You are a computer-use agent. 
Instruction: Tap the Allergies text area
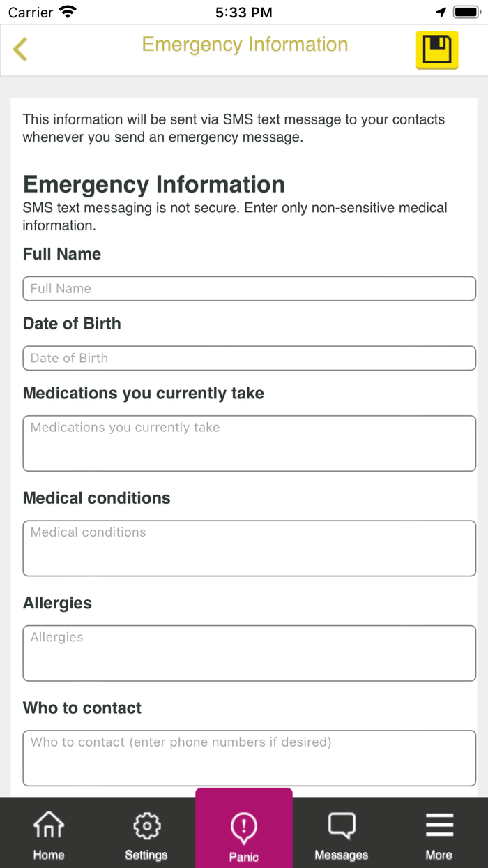(250, 652)
